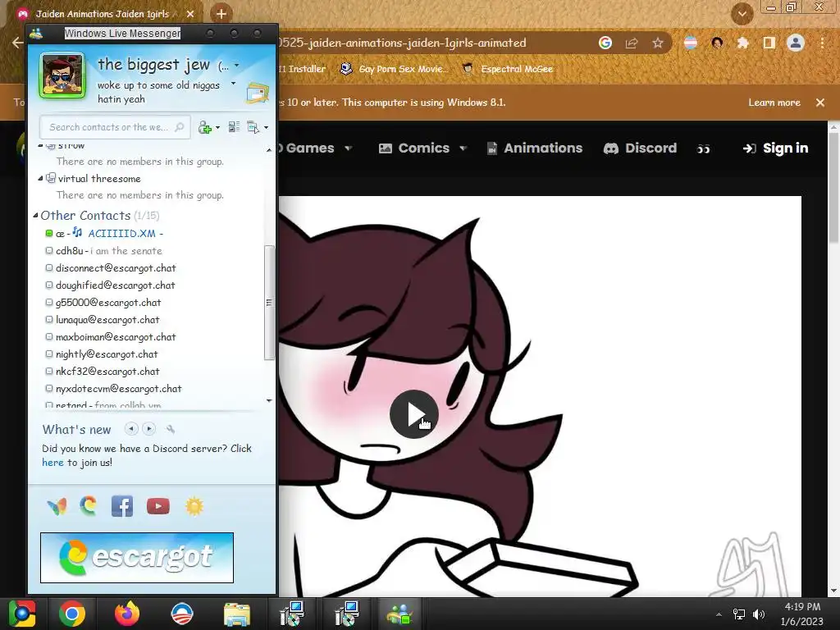Click the MSN butterfly icon

(57, 506)
